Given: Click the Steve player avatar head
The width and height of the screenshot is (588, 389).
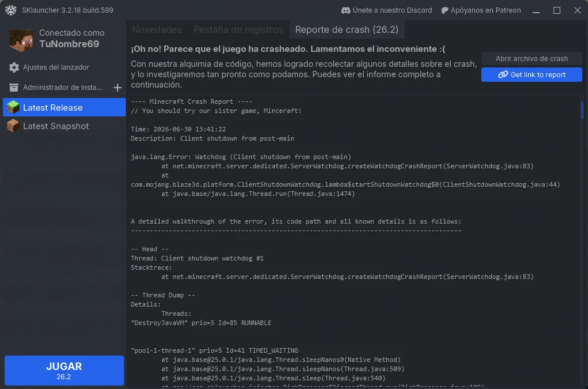Looking at the screenshot, I should click(21, 40).
